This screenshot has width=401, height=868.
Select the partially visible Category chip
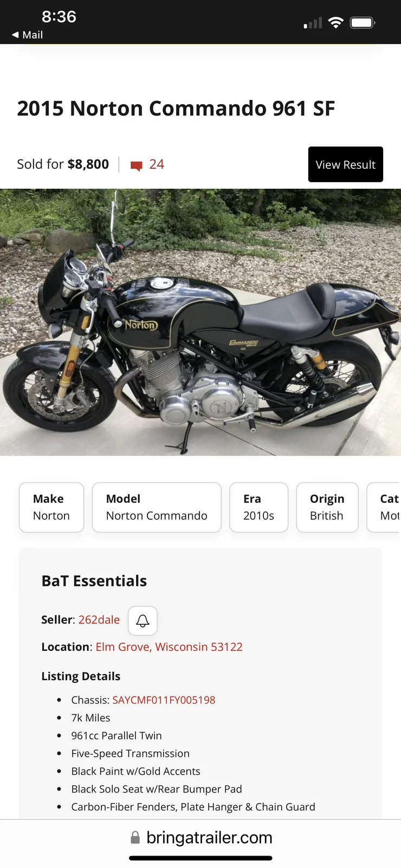coord(384,507)
